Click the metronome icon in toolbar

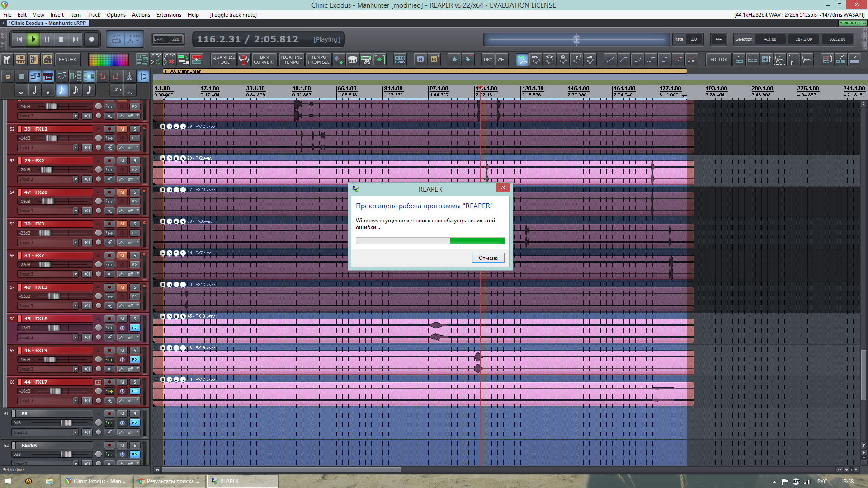(x=129, y=76)
